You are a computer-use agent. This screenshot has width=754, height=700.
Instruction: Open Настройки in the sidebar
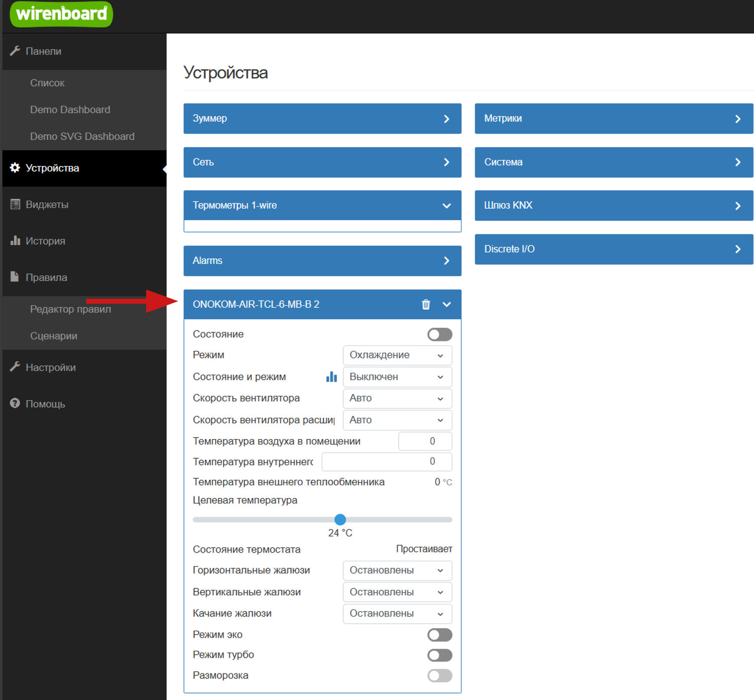pyautogui.click(x=50, y=368)
